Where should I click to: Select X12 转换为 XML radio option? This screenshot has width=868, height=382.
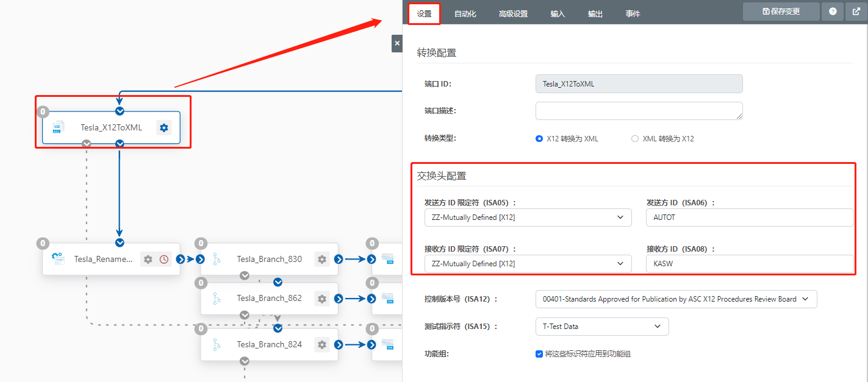tap(539, 138)
